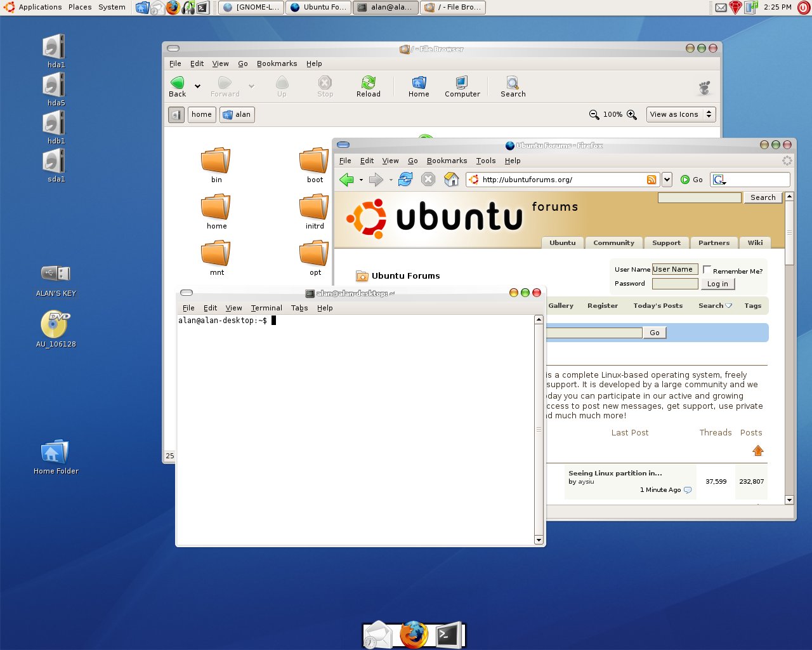The height and width of the screenshot is (650, 812).
Task: Click the User Name input field
Action: pos(675,269)
